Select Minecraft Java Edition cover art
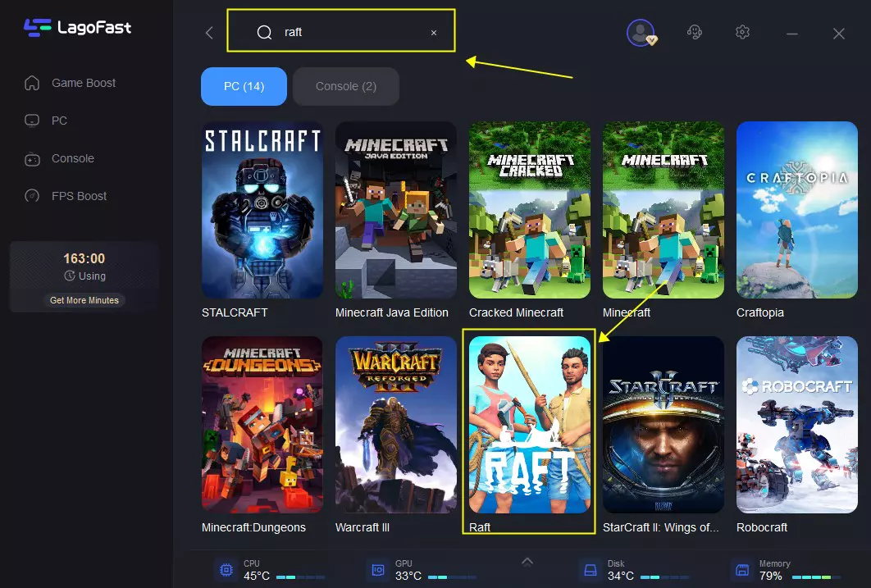This screenshot has width=871, height=588. click(396, 210)
